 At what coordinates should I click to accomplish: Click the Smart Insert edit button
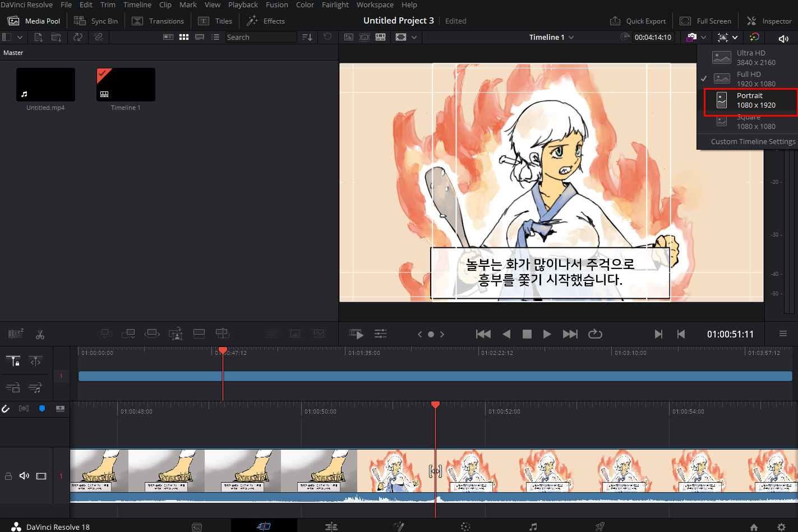pyautogui.click(x=104, y=334)
